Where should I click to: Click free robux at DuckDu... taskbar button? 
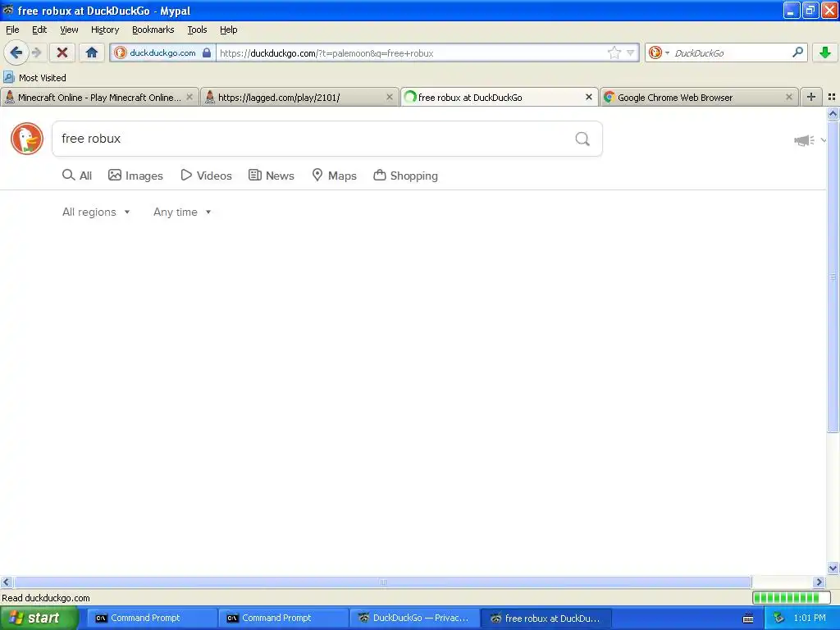click(546, 618)
